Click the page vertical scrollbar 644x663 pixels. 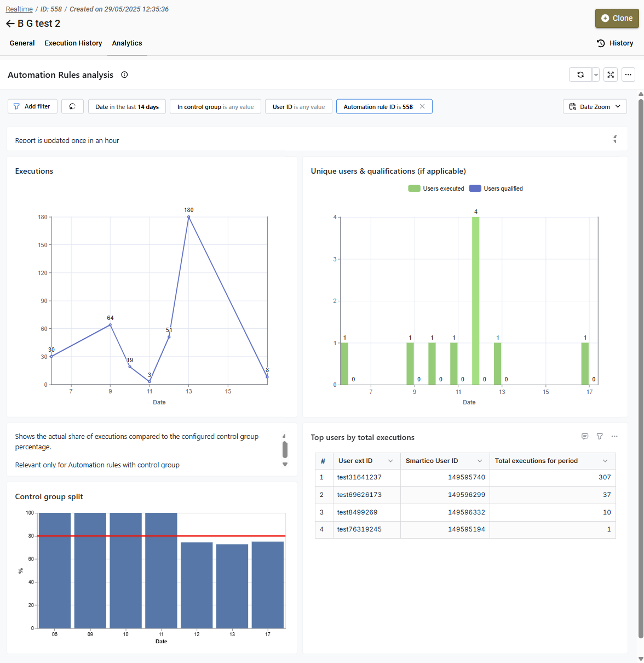click(641, 367)
